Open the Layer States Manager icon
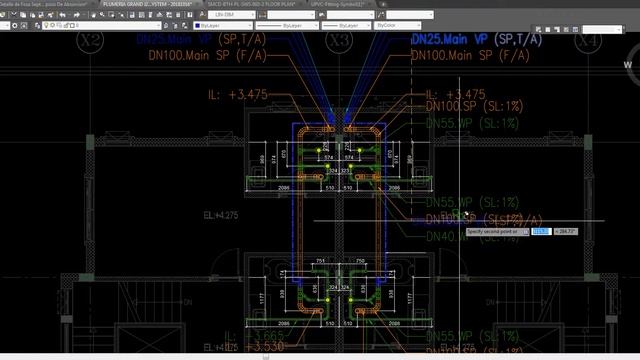Screen dimensions: 640x360 (x=185, y=25)
